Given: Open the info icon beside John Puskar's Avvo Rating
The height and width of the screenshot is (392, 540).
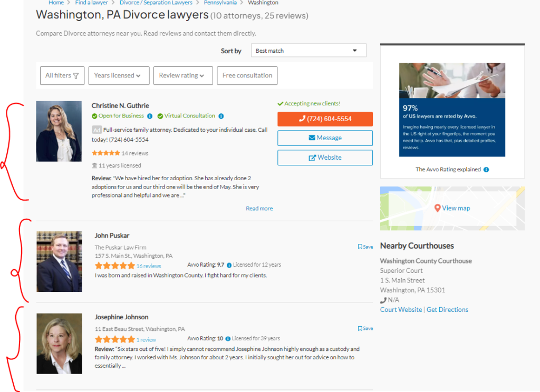Looking at the screenshot, I should 229,264.
